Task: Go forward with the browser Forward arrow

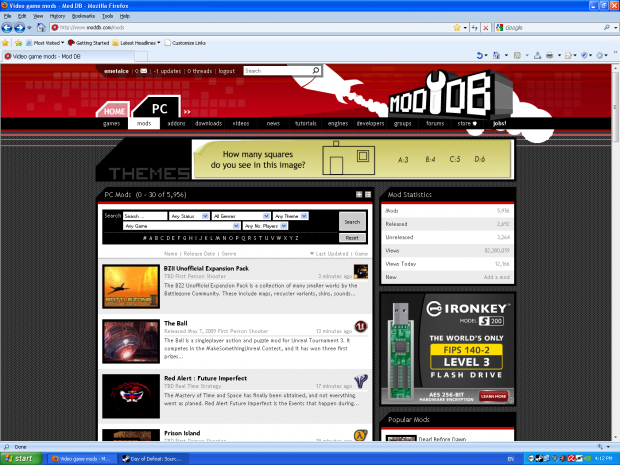Action: pyautogui.click(x=19, y=28)
